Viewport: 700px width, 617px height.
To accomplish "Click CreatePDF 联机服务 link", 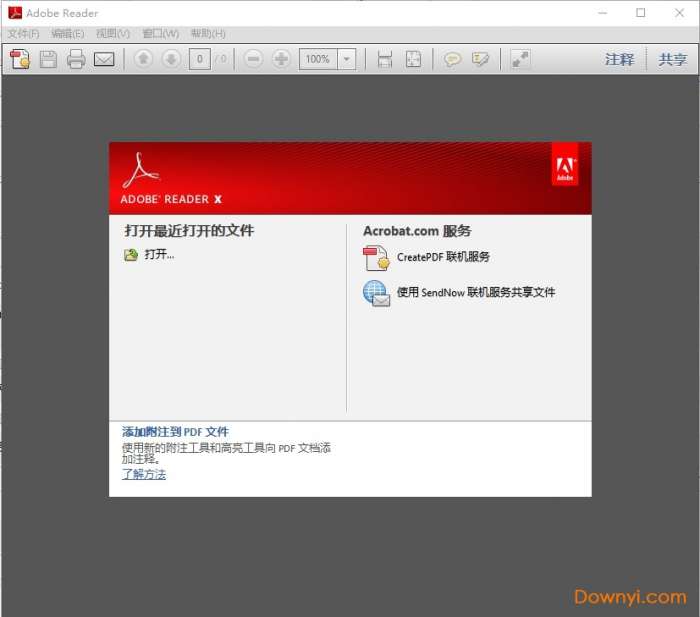I will click(x=443, y=257).
